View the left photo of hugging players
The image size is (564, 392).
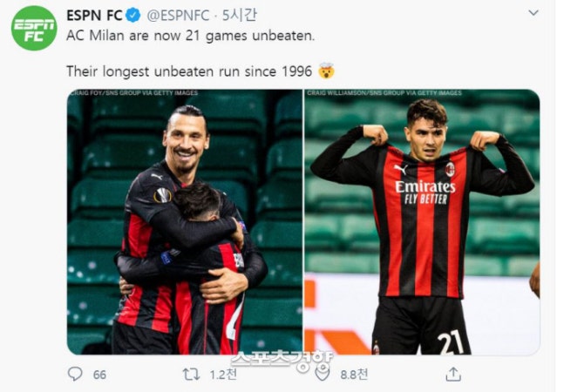pyautogui.click(x=185, y=221)
